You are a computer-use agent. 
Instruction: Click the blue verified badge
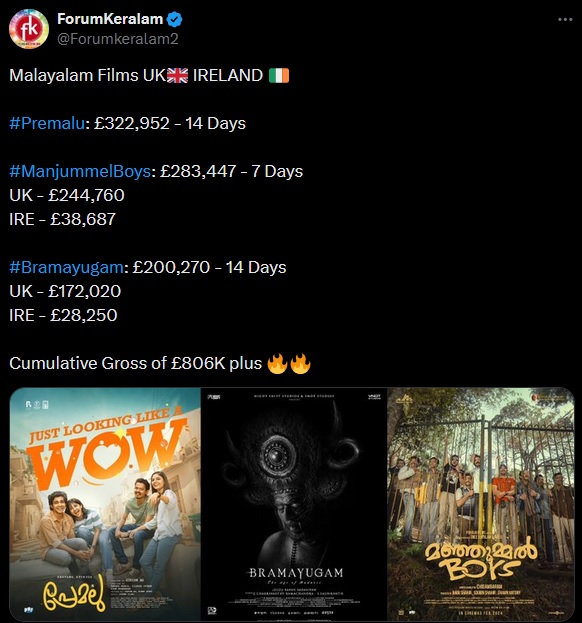175,19
